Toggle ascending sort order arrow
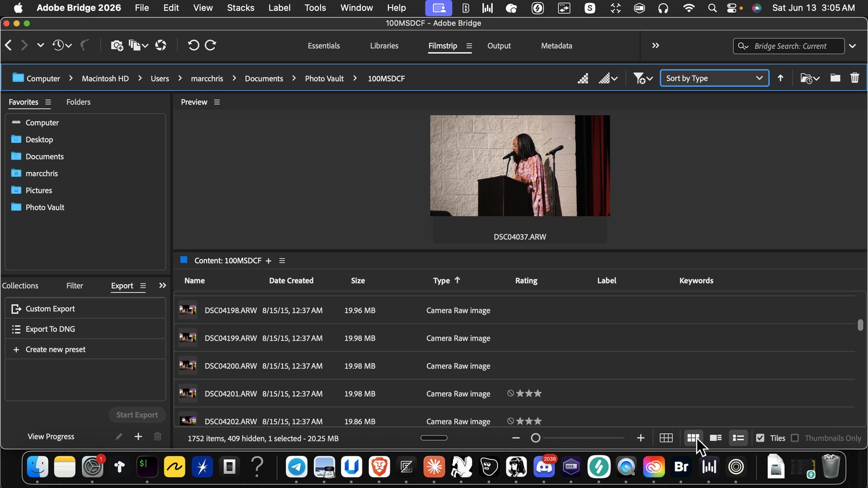The image size is (868, 488). 781,78
